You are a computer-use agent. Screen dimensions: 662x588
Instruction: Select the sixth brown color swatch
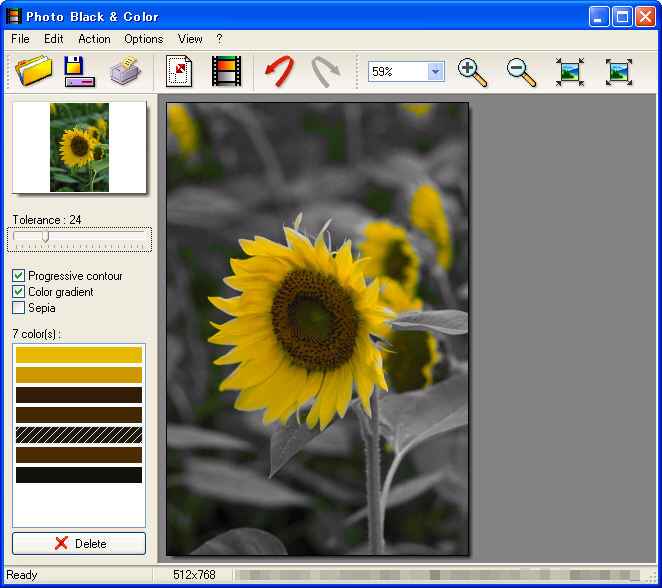tap(79, 455)
